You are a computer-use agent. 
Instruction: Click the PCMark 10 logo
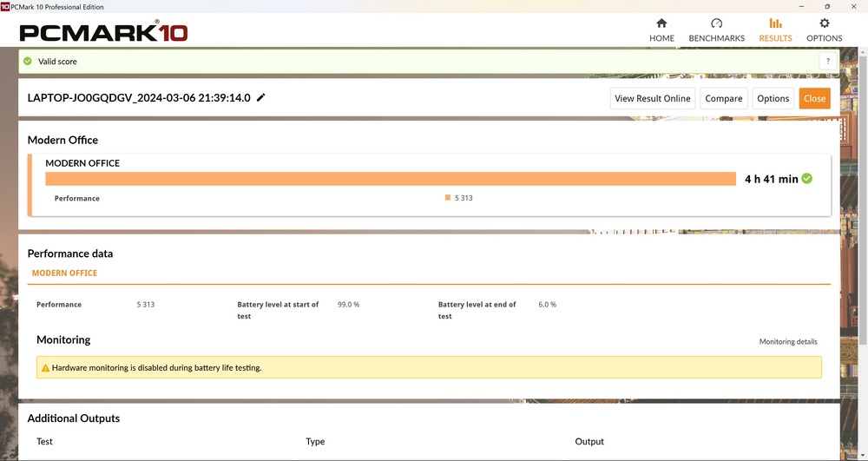[103, 33]
